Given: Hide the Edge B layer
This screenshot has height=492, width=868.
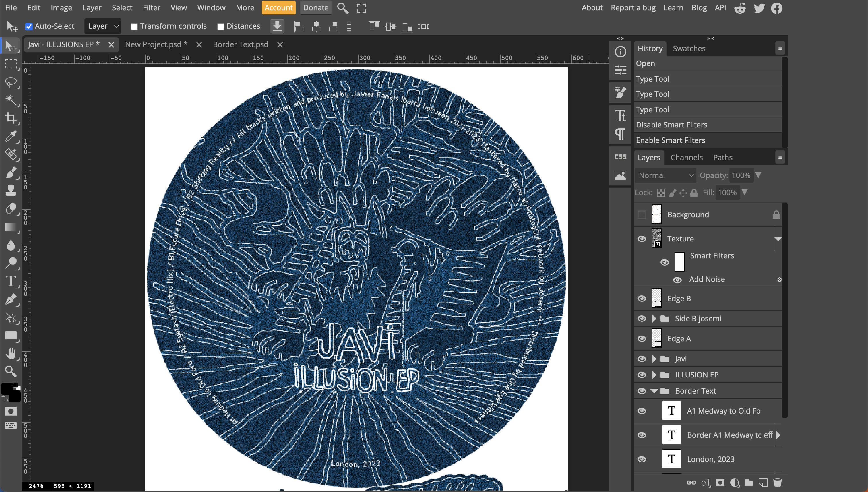Looking at the screenshot, I should click(x=642, y=298).
